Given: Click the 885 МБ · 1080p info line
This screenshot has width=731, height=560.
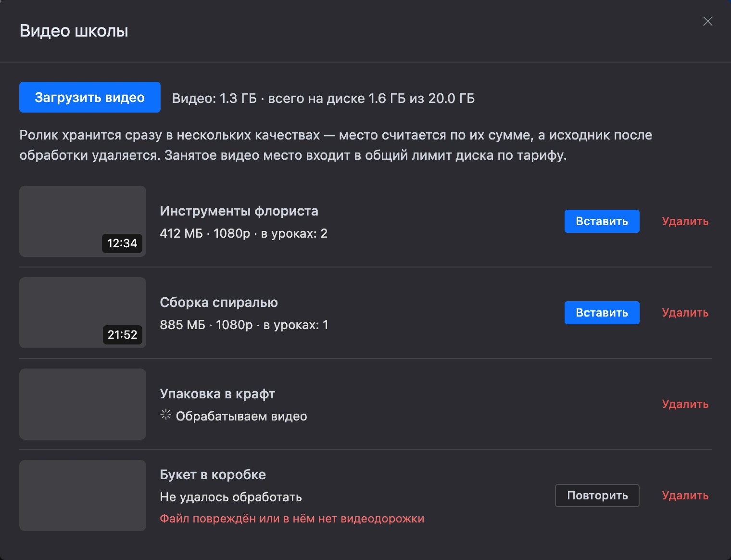Looking at the screenshot, I should tap(244, 325).
